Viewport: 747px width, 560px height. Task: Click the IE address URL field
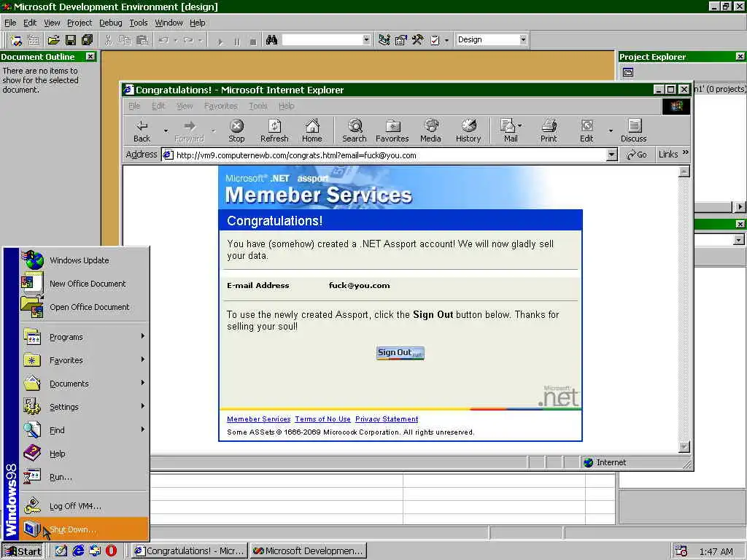(x=384, y=155)
